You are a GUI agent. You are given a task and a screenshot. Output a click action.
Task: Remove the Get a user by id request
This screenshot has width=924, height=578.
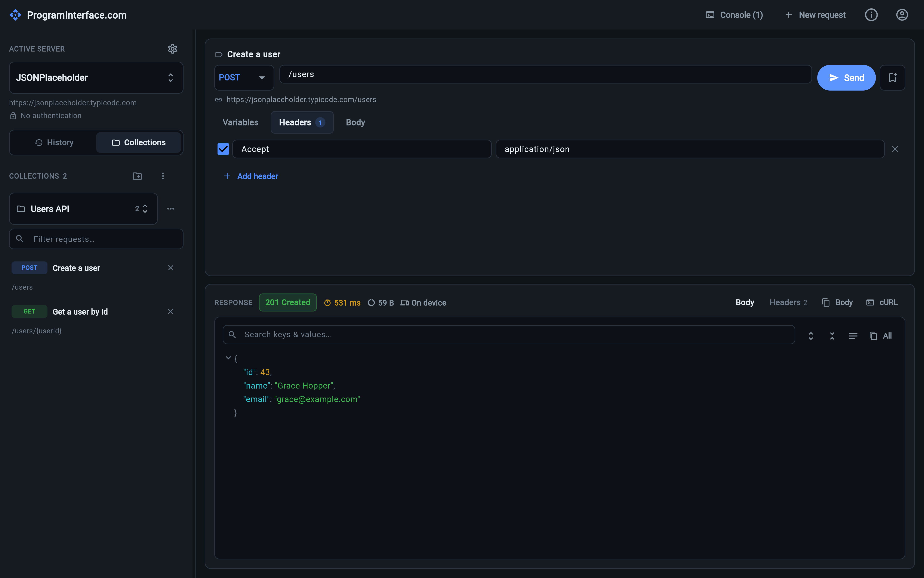click(171, 311)
